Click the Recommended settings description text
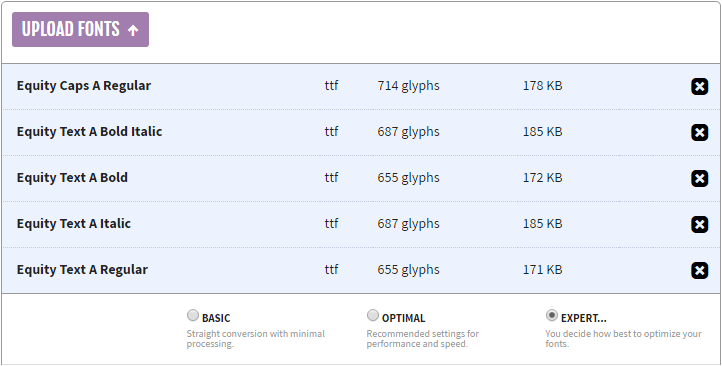The image size is (722, 366). tap(423, 339)
